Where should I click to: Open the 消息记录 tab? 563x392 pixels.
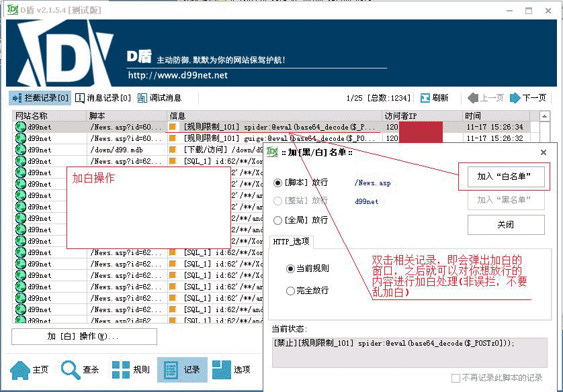pos(103,98)
